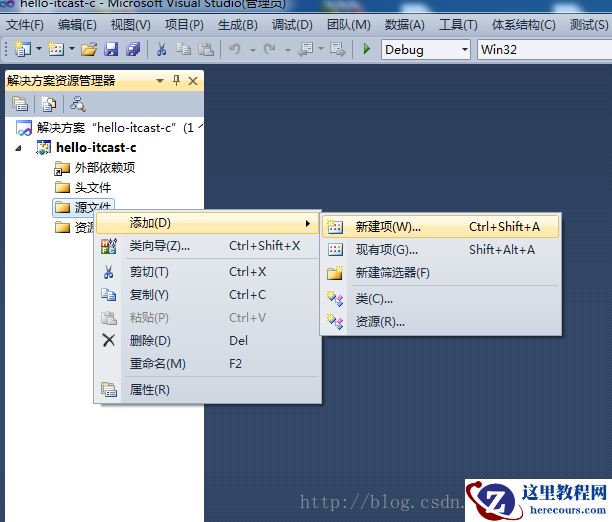Open the Add New Item dropdown arrow
612x522 pixels.
[72, 49]
